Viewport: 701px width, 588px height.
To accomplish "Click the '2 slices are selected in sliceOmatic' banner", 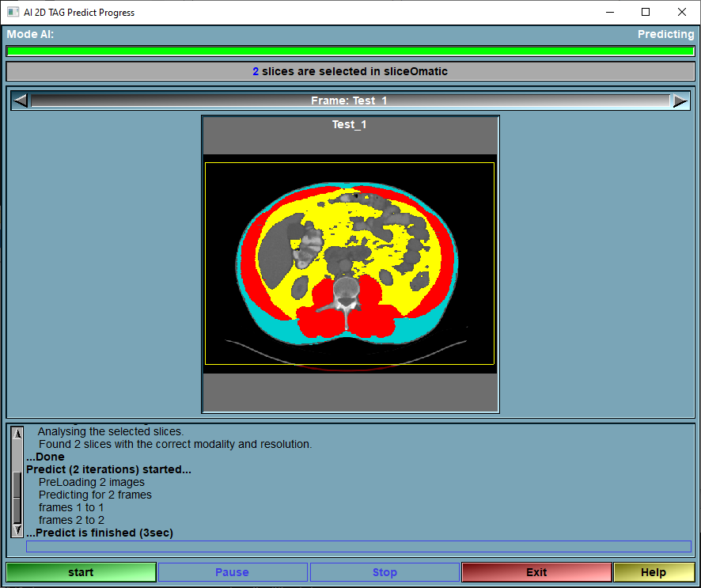I will [350, 71].
